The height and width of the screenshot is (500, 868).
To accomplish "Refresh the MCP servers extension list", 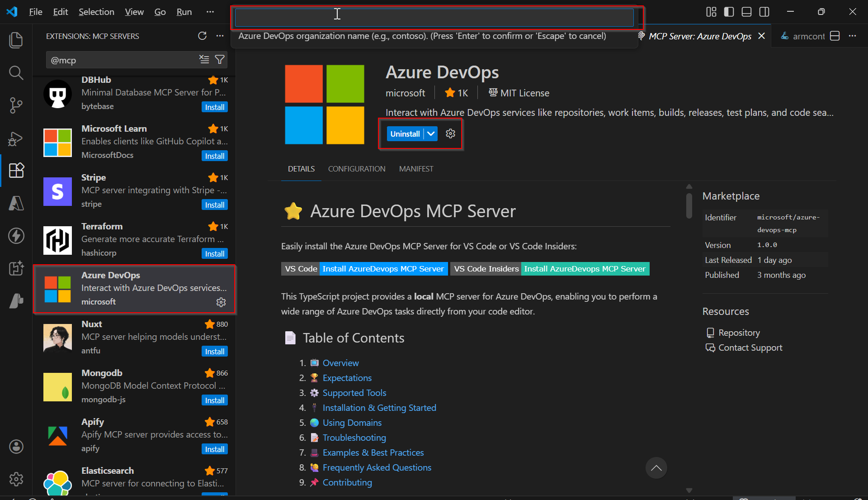I will (x=202, y=36).
